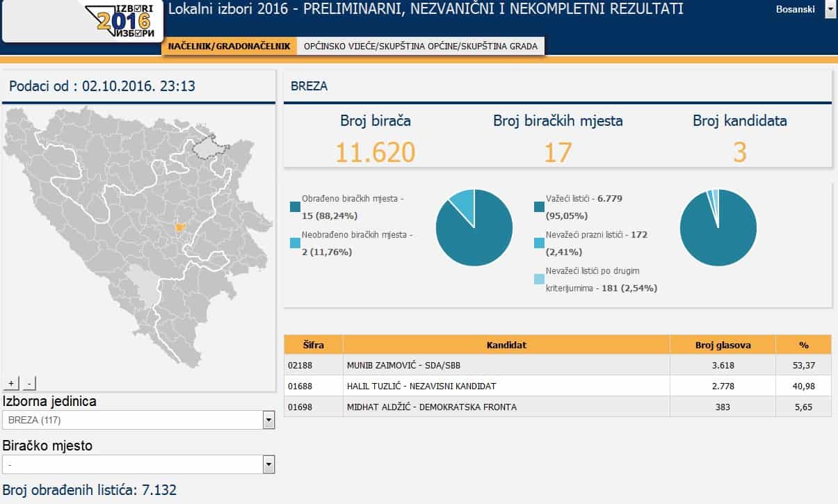Switch to the NAČELNIK/GRADONAČELNIK tab
This screenshot has height=504, width=838.
pyautogui.click(x=228, y=46)
